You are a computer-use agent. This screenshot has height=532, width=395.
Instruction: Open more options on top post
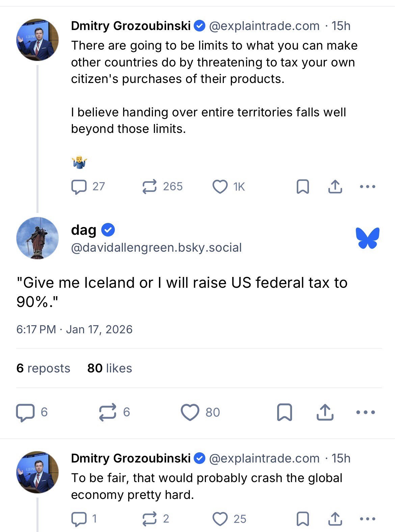(x=367, y=187)
